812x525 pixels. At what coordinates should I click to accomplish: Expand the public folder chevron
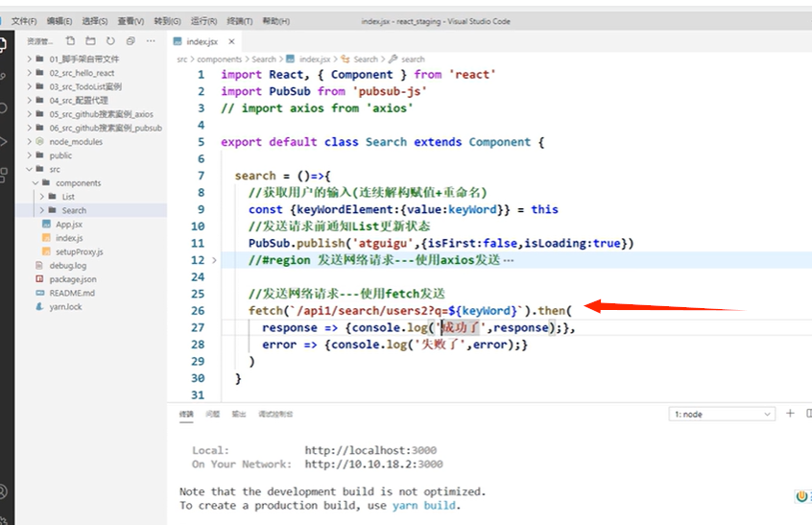[x=30, y=155]
